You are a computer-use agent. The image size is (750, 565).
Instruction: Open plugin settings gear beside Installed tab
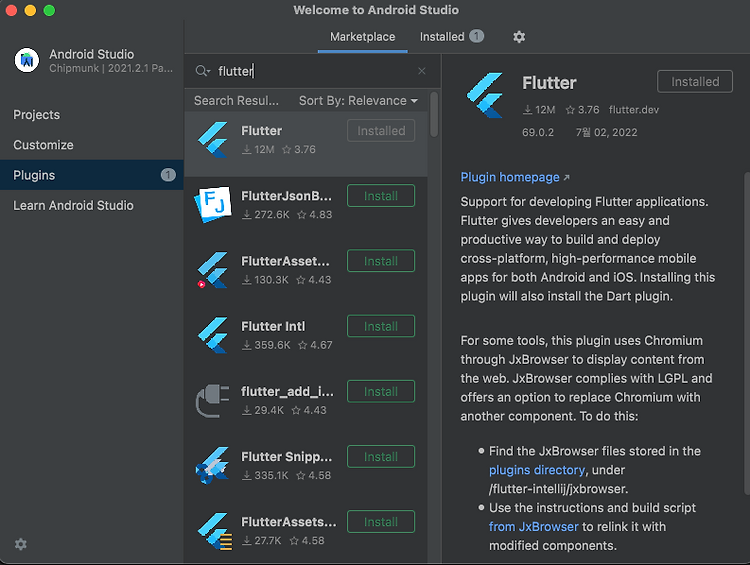coord(519,37)
